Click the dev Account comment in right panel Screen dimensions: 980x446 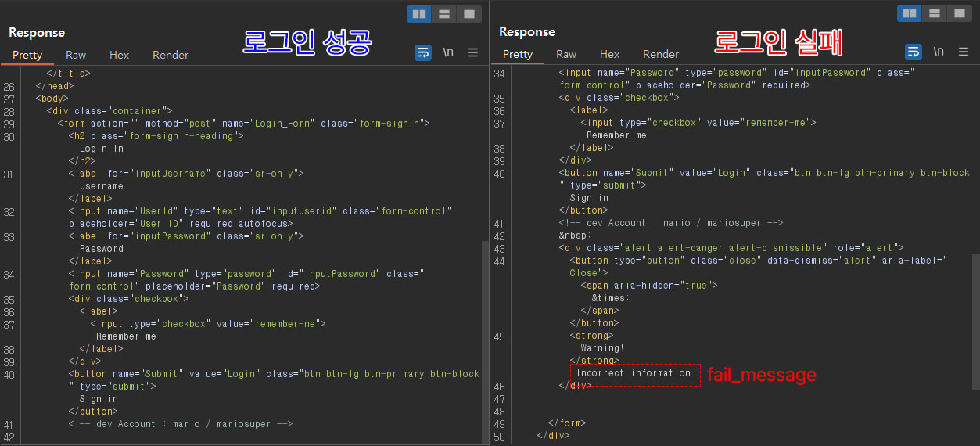pyautogui.click(x=671, y=223)
